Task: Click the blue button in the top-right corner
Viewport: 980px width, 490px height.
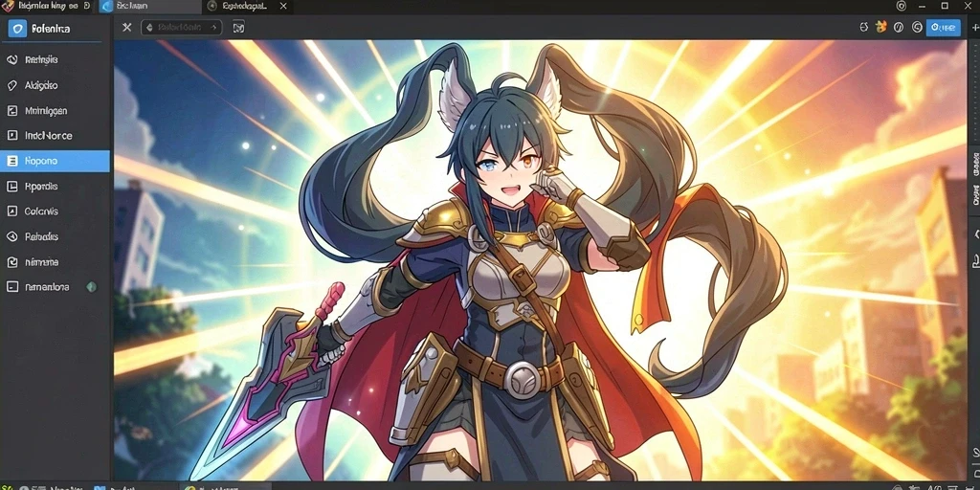Action: click(943, 27)
